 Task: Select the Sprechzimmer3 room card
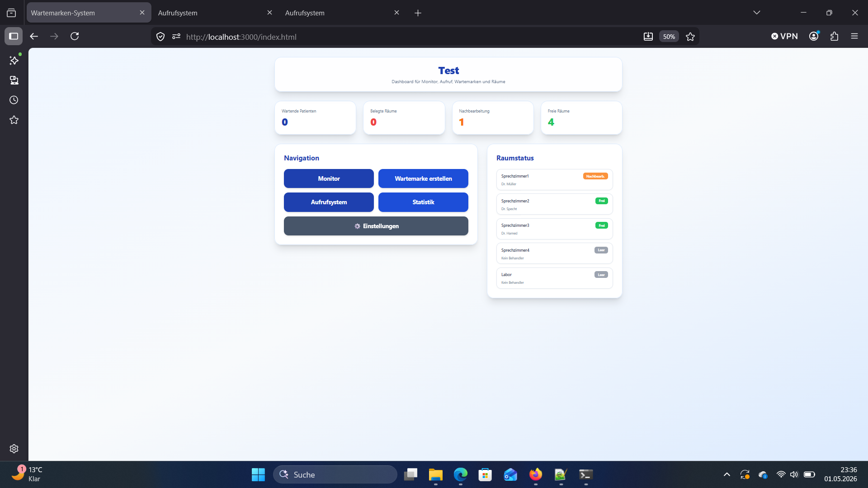(554, 229)
